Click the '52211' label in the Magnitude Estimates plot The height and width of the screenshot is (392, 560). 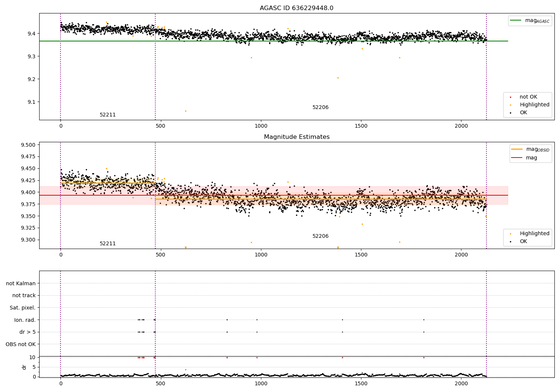tap(108, 244)
